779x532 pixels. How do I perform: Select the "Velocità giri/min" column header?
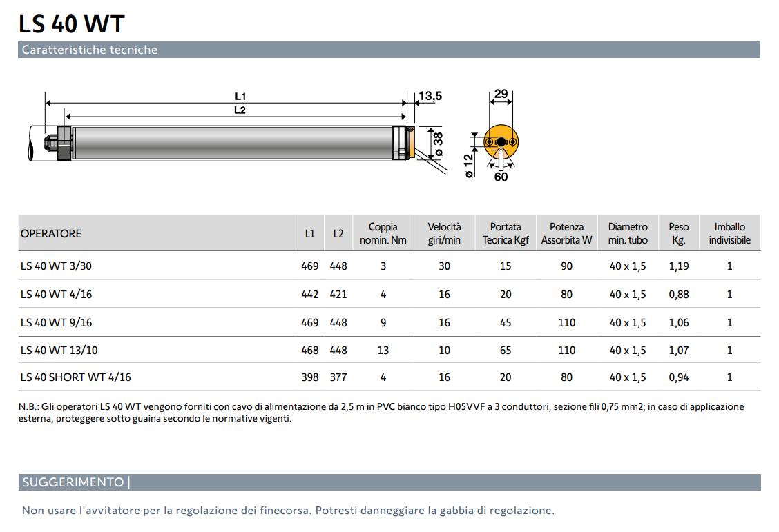(444, 233)
